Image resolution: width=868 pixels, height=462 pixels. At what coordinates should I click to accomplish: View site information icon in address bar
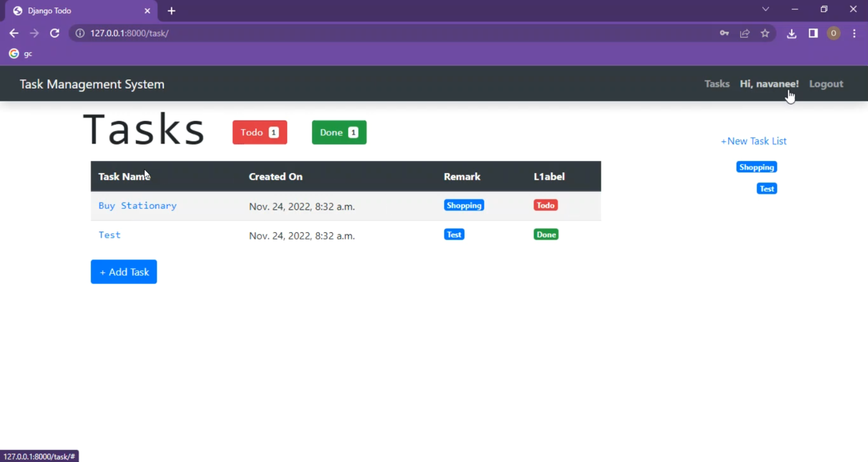(80, 33)
